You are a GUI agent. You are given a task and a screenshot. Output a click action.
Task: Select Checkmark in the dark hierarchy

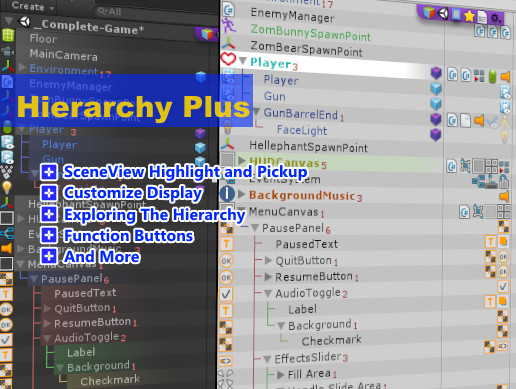click(110, 380)
